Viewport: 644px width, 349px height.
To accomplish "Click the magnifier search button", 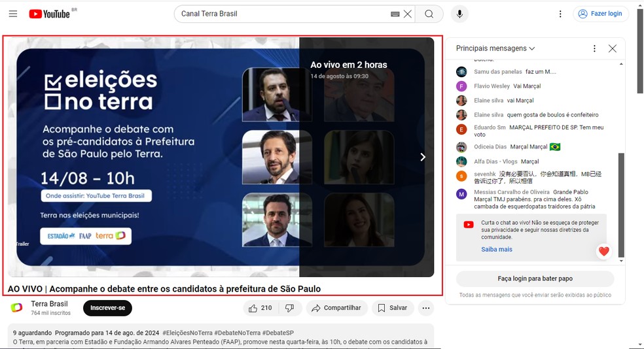I will click(x=429, y=14).
